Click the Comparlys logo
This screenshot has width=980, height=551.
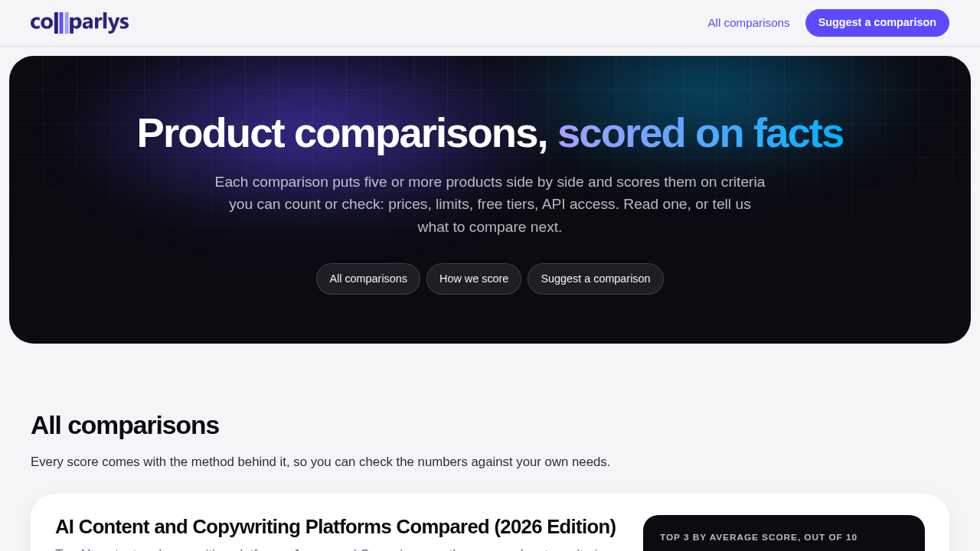coord(80,23)
